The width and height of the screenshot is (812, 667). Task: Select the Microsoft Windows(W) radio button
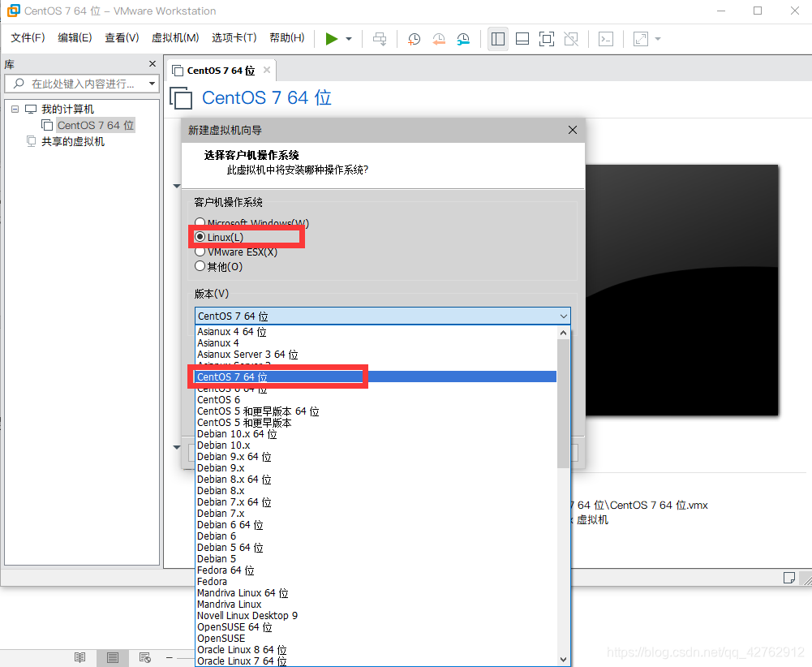pyautogui.click(x=200, y=222)
